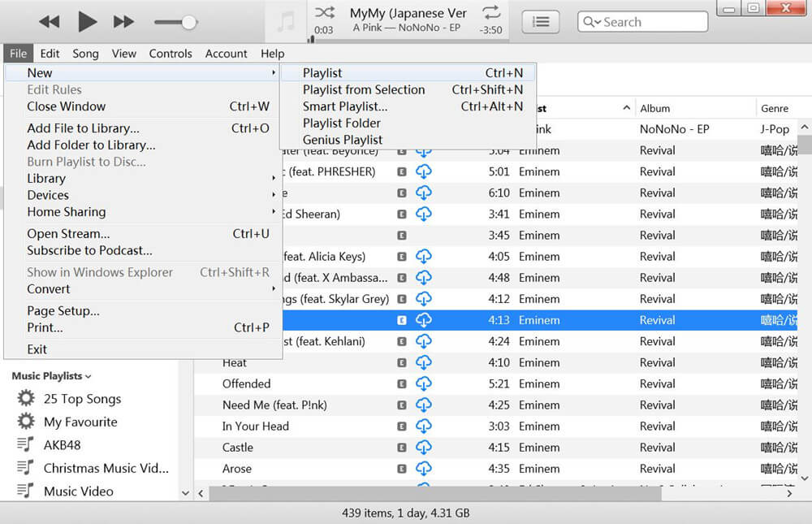The width and height of the screenshot is (812, 524).
Task: Choose Playlist from the New submenu
Action: pyautogui.click(x=408, y=73)
